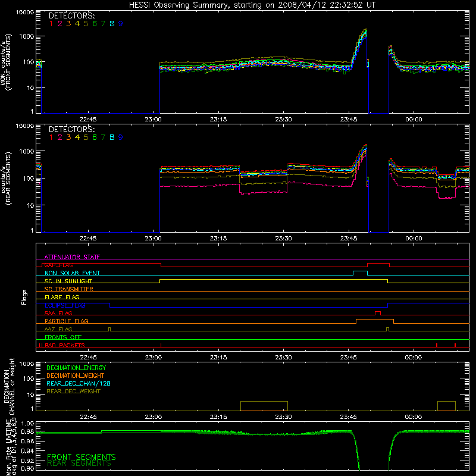Select the REAR_DEC_WEIGHT legend entry
The image size is (476, 476).
(73, 392)
